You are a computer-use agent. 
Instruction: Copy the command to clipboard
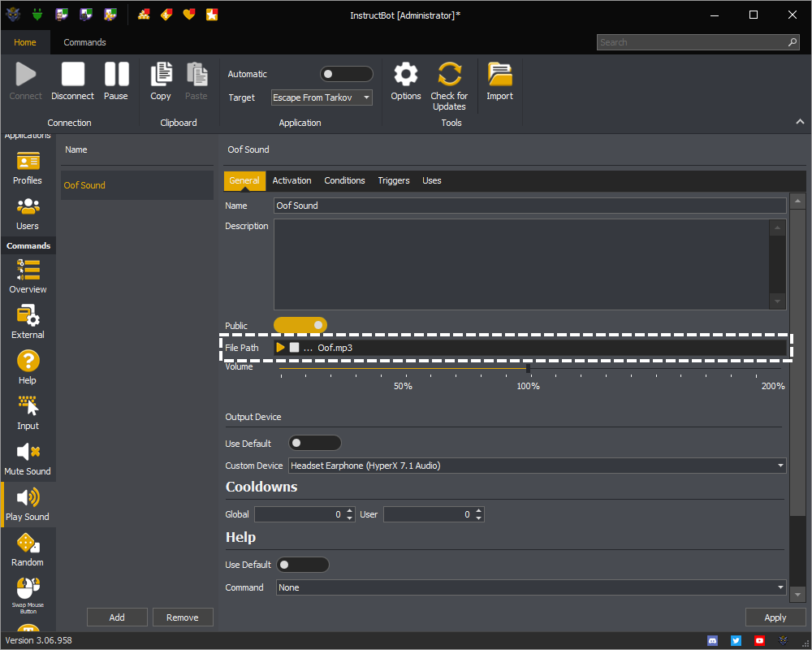click(161, 81)
